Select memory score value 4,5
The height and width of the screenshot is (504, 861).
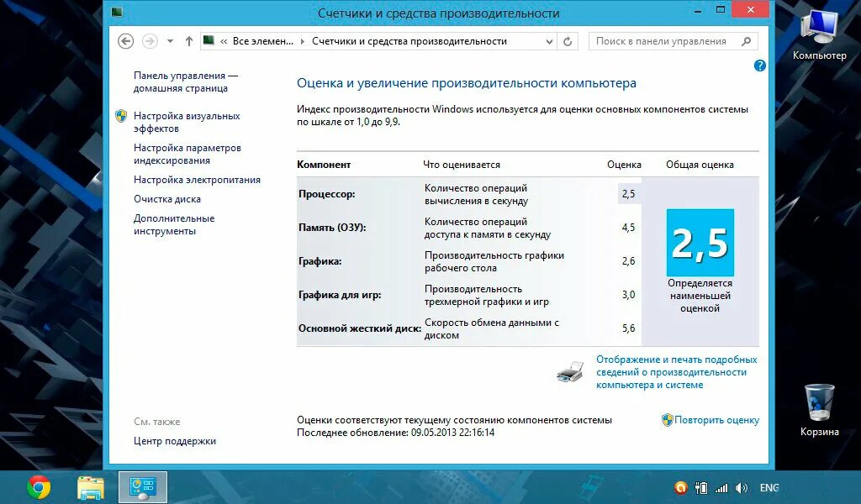[x=629, y=228]
